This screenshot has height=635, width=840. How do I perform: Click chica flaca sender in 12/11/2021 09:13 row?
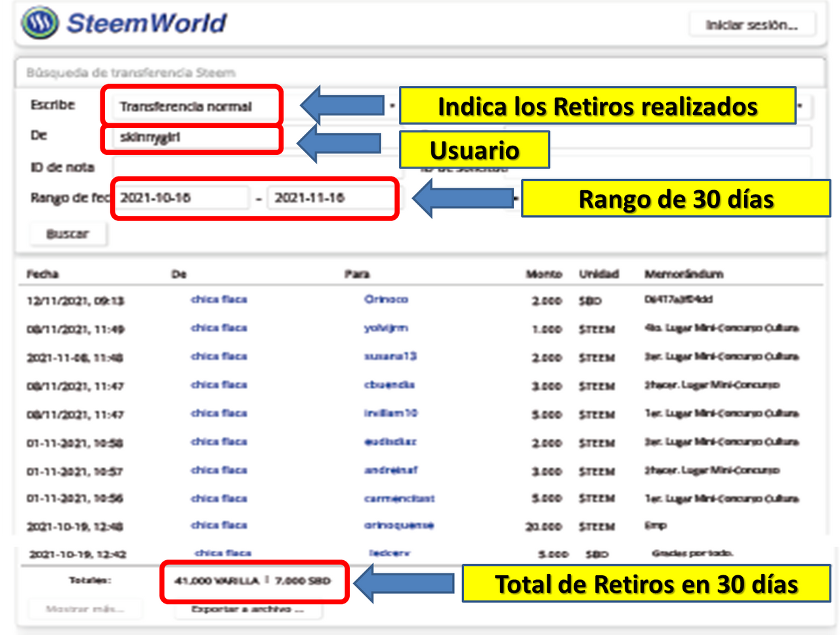point(219,299)
